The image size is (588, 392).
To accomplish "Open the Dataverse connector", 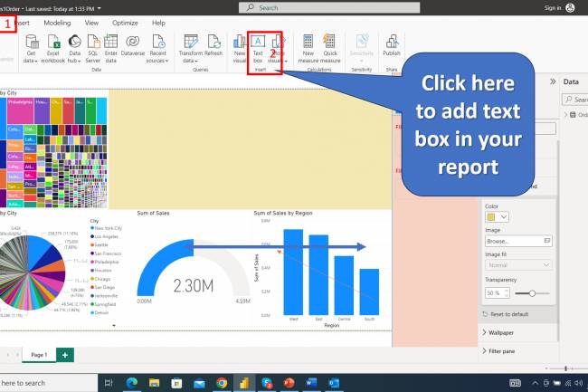I will [133, 42].
